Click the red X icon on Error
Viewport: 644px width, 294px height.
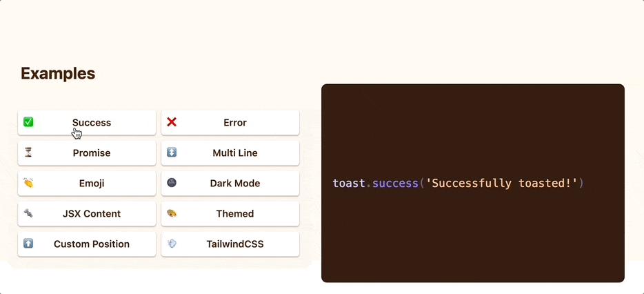pyautogui.click(x=172, y=122)
